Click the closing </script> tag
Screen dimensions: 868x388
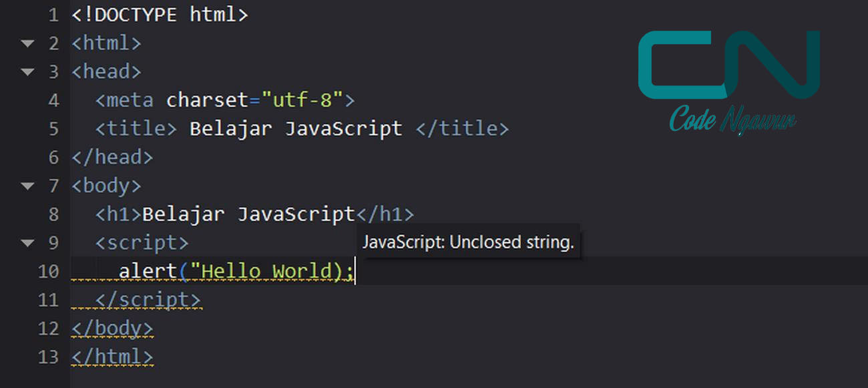(148, 300)
